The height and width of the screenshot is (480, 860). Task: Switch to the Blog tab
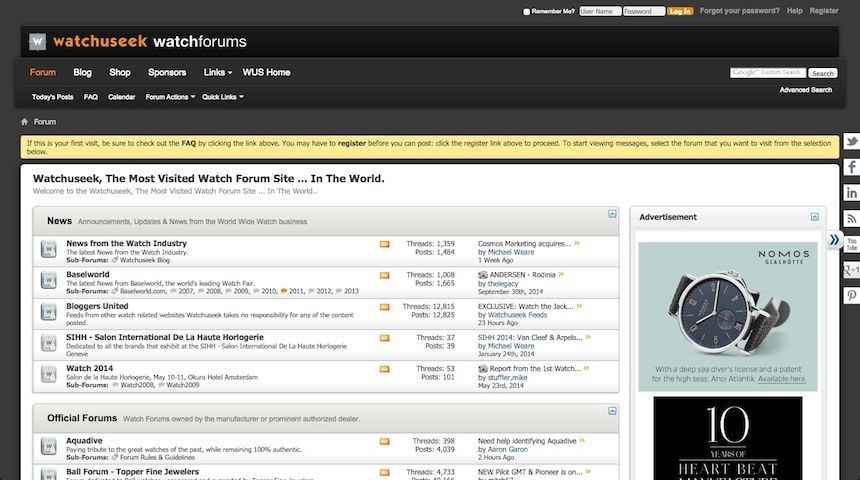point(82,72)
